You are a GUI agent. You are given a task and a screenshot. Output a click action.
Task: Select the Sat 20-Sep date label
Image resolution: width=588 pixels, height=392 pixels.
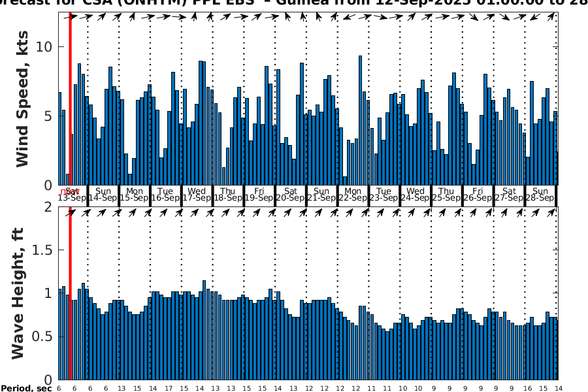coord(290,195)
